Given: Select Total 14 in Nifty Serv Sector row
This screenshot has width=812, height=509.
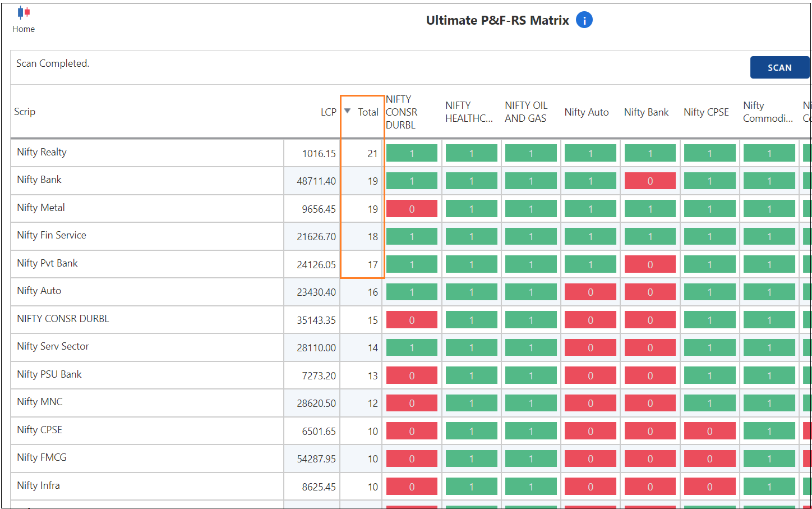Looking at the screenshot, I should click(x=372, y=348).
